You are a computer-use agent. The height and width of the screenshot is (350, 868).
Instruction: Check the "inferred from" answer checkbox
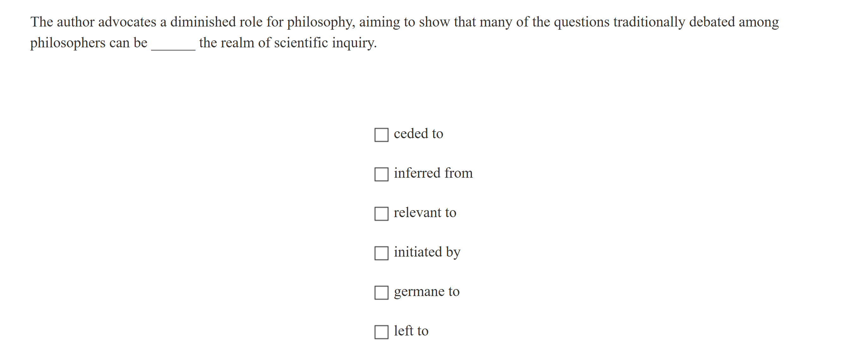pos(382,174)
